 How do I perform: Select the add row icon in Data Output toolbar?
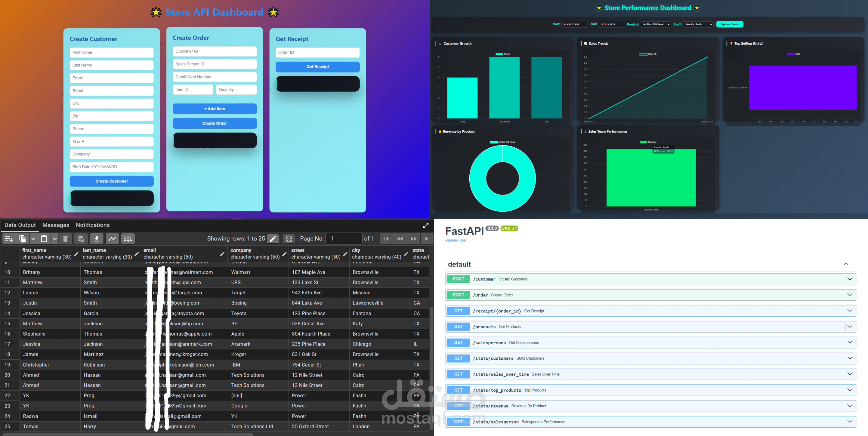[8, 239]
